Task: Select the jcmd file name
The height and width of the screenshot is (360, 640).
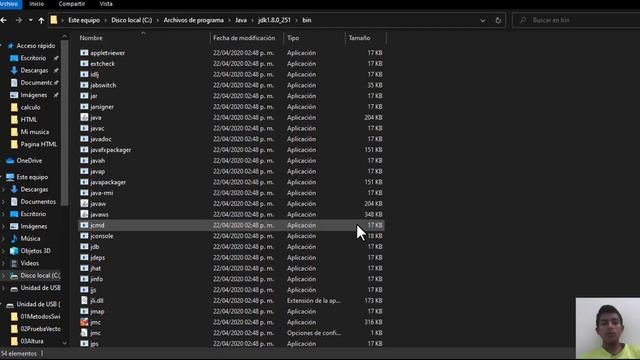Action: (x=97, y=225)
